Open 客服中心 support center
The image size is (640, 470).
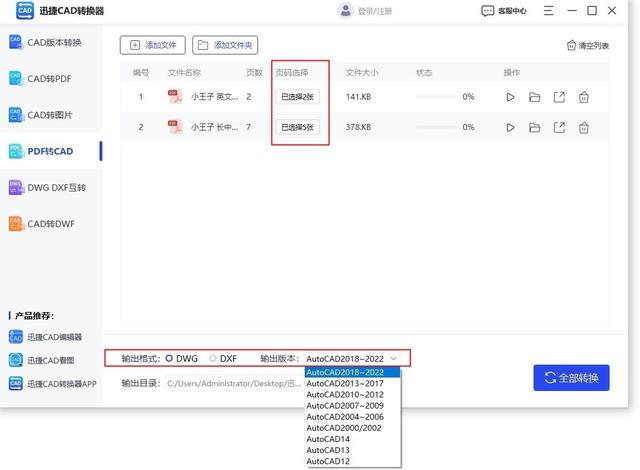point(504,11)
